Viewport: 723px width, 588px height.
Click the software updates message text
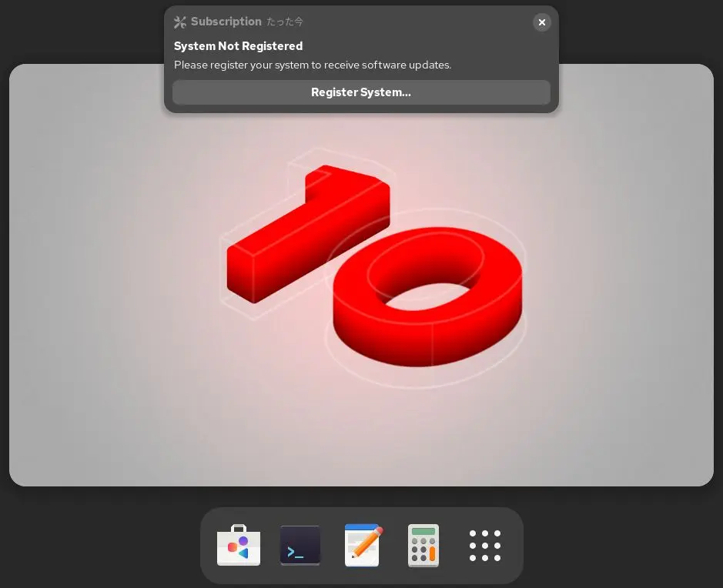(x=313, y=65)
